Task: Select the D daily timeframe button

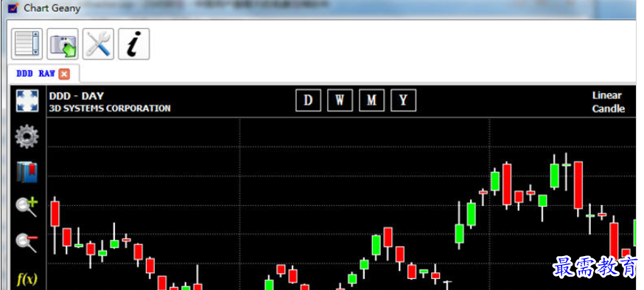Action: pyautogui.click(x=308, y=100)
